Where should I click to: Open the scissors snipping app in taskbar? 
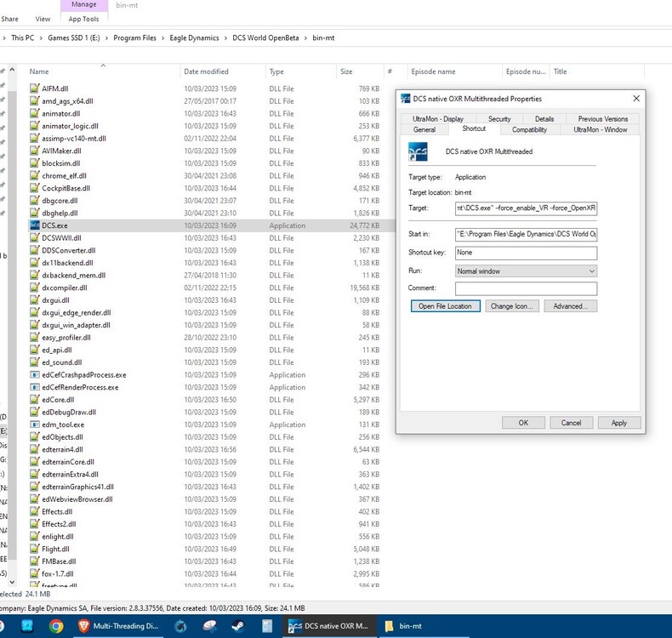click(x=209, y=626)
